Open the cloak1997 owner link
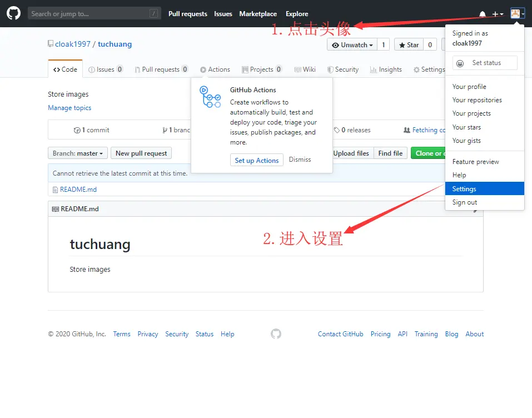This screenshot has height=418, width=532. [x=73, y=44]
